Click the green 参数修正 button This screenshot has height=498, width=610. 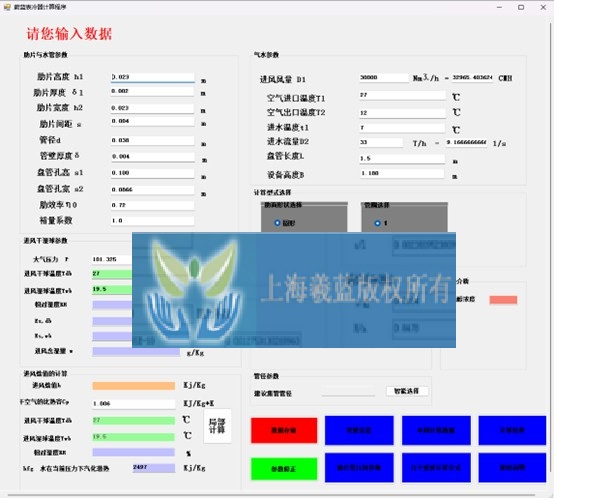coord(284,469)
